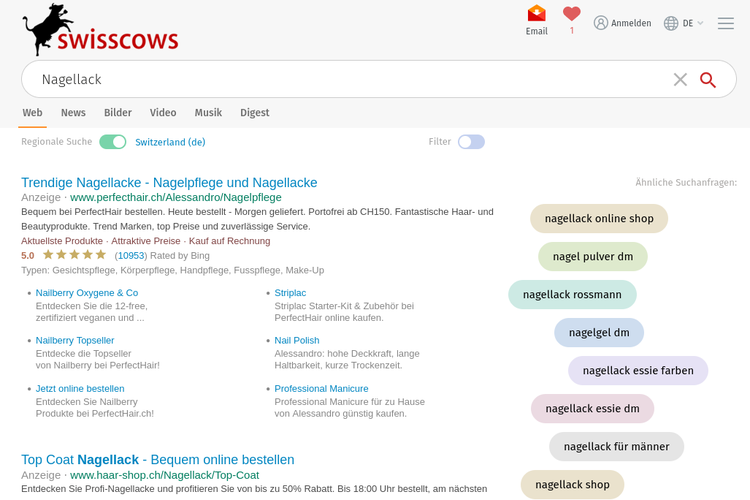Expand the DE language dropdown
The width and height of the screenshot is (750, 500).
point(693,23)
